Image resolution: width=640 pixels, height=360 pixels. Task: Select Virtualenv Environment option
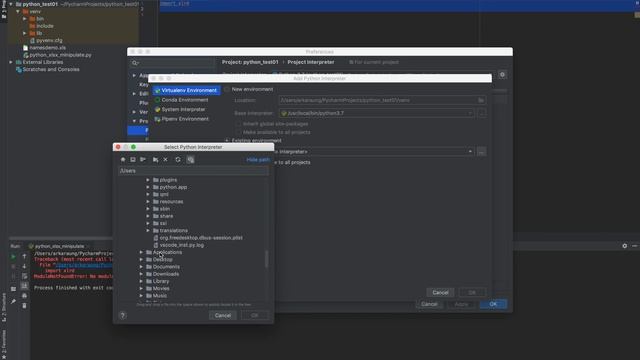coord(187,90)
